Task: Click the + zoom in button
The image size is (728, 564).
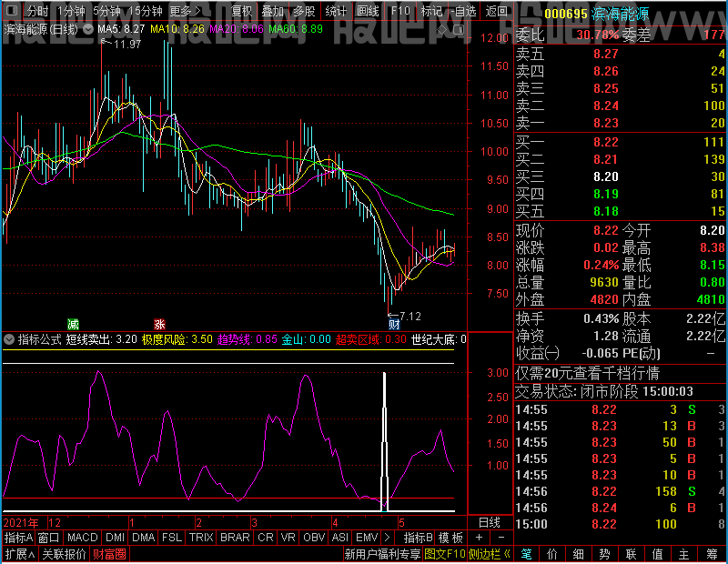Action: click(x=480, y=538)
